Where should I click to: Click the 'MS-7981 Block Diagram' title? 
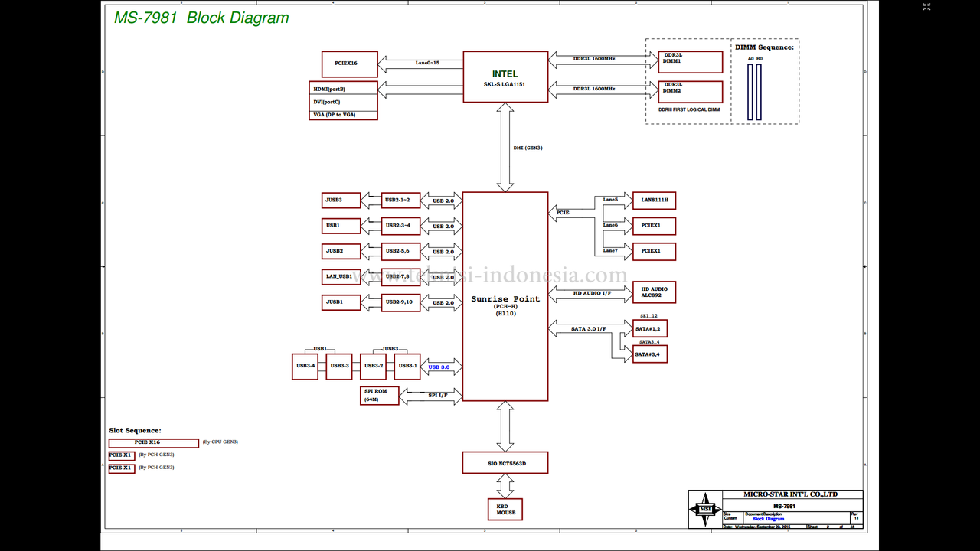[201, 18]
